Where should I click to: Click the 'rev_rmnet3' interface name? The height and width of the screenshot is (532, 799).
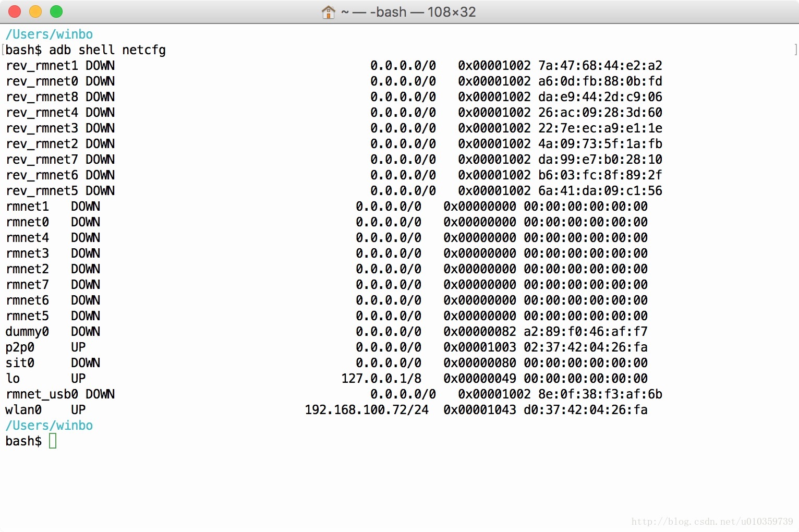[x=42, y=128]
